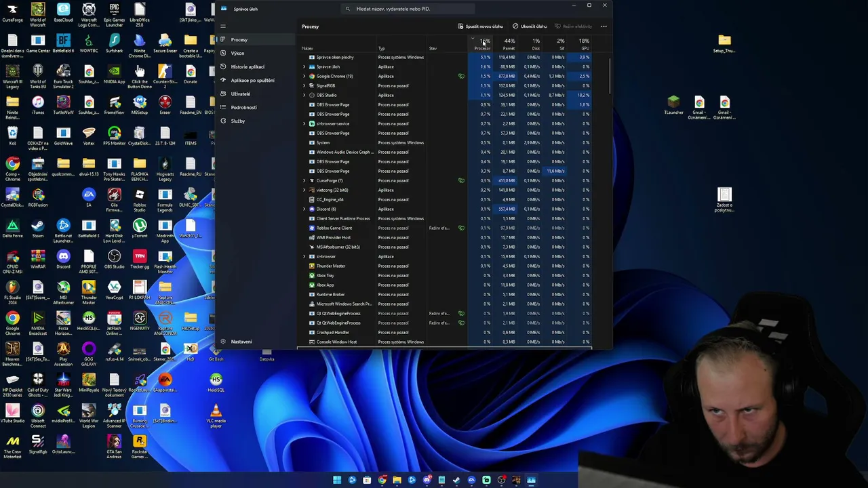
Task: Expand the OBS Studio process group
Action: coord(304,95)
